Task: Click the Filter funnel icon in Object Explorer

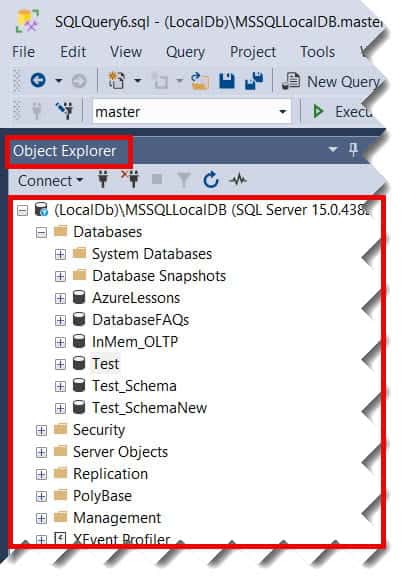Action: [x=183, y=180]
